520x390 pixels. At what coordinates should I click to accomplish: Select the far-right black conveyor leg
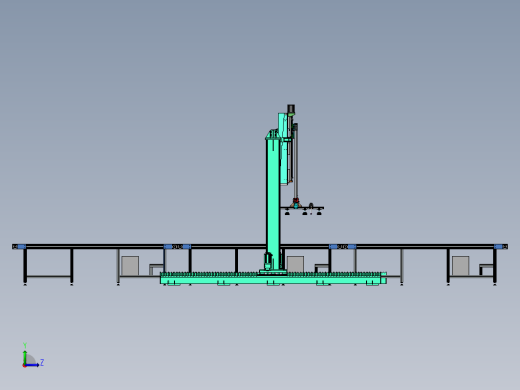495,266
